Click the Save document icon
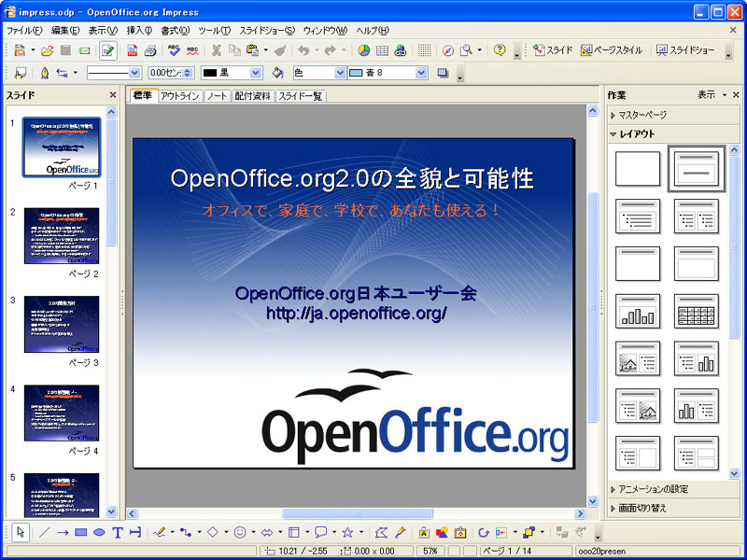Image resolution: width=747 pixels, height=560 pixels. coord(65,50)
